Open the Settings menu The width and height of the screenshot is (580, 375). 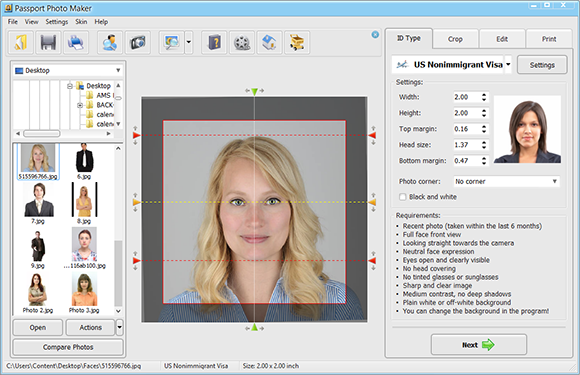pos(57,22)
